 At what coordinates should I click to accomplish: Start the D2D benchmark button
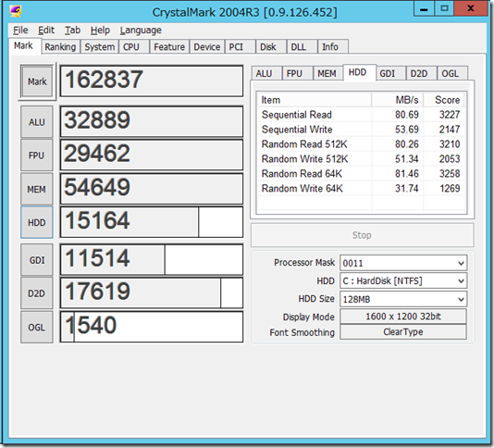[x=37, y=293]
